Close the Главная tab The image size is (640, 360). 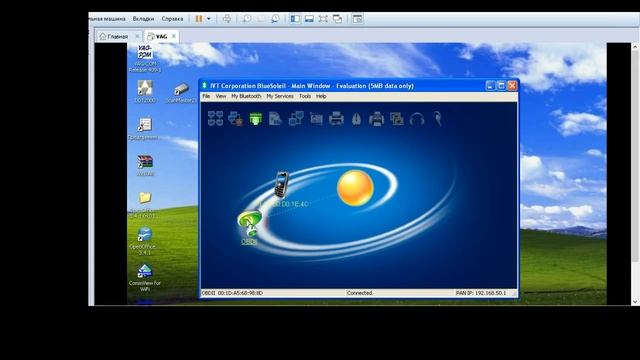pyautogui.click(x=138, y=36)
